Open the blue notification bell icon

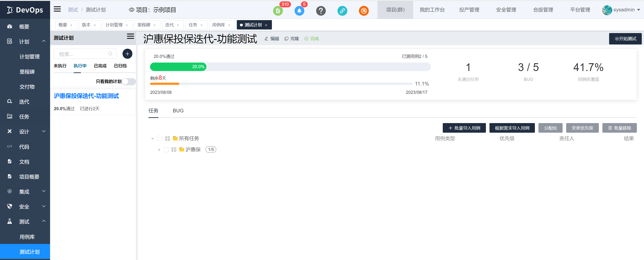point(299,11)
